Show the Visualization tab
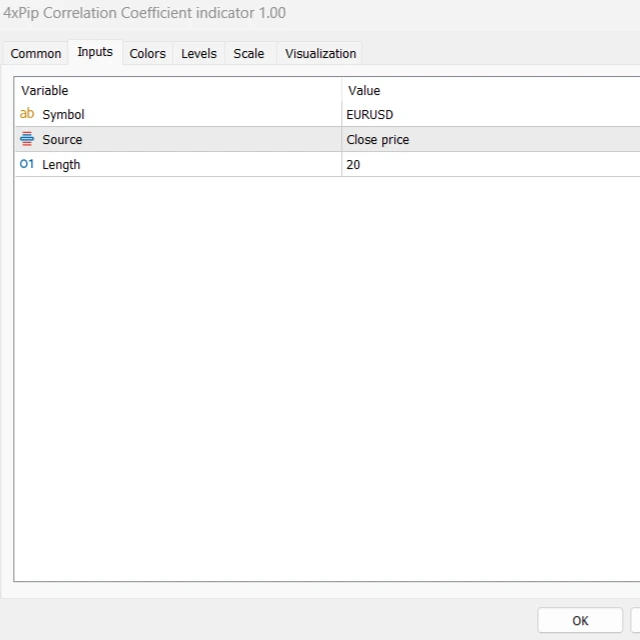Screen dimensions: 640x640 (320, 54)
